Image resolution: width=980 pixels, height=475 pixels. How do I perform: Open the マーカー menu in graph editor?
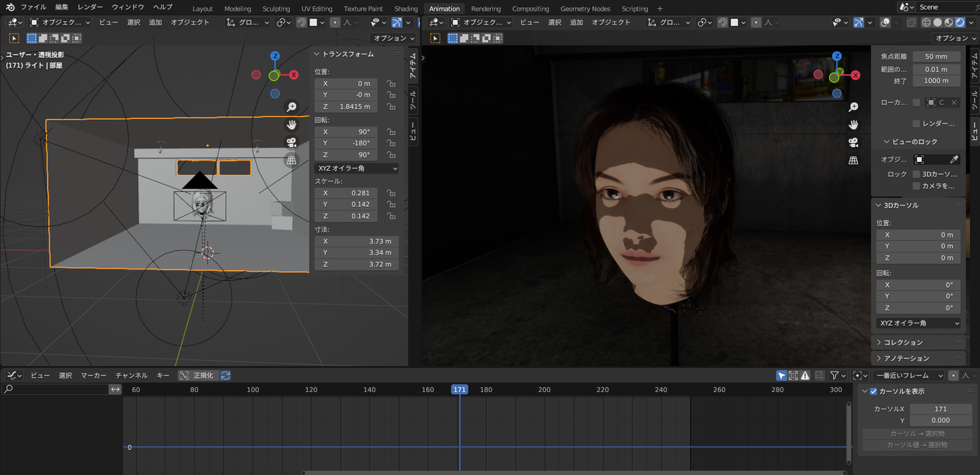coord(93,375)
